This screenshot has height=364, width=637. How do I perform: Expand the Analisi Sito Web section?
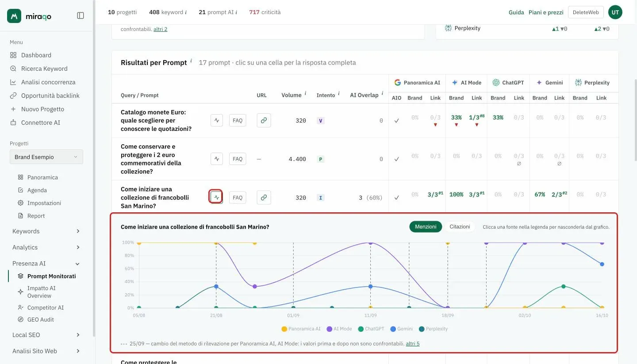(x=46, y=351)
